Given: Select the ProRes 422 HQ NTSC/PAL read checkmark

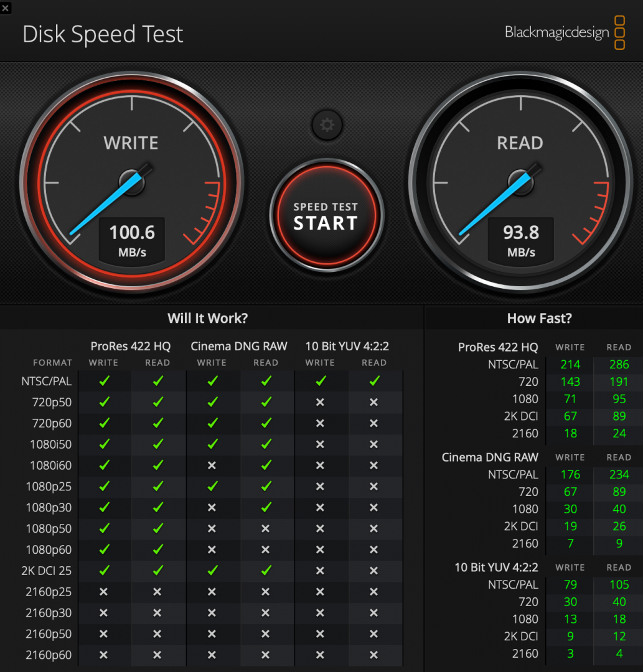Looking at the screenshot, I should pyautogui.click(x=158, y=381).
